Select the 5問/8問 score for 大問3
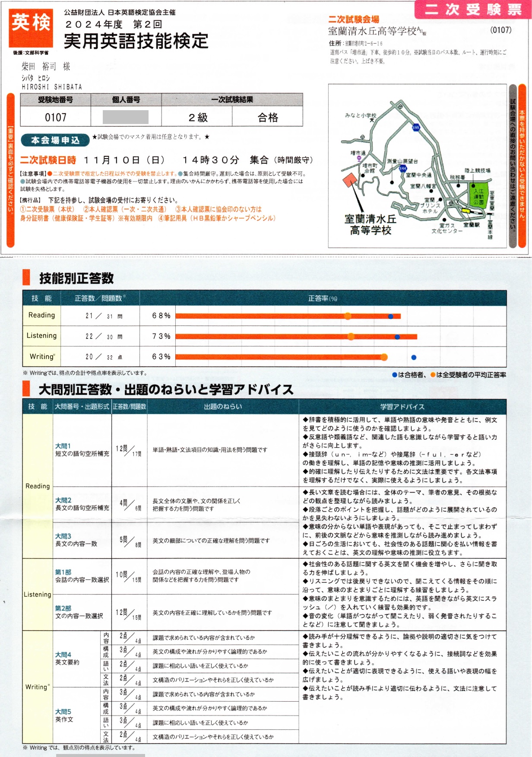Image resolution: width=532 pixels, height=757 pixels. point(130,541)
